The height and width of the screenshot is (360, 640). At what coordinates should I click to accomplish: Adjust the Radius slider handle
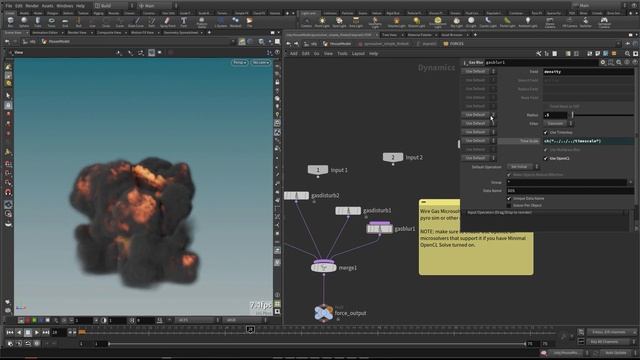click(573, 115)
